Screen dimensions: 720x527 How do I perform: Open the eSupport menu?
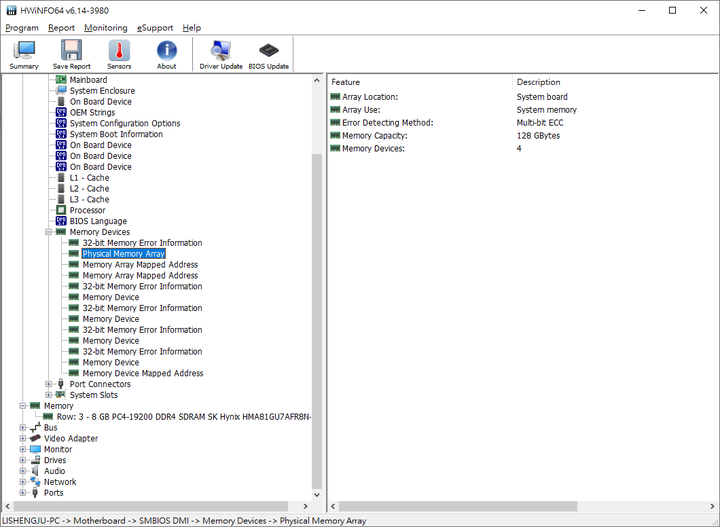(155, 28)
